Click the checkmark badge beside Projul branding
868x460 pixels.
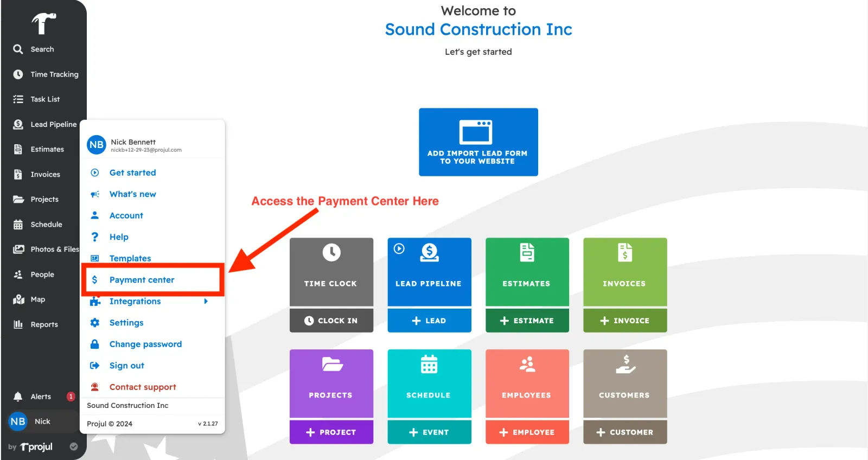coord(74,447)
